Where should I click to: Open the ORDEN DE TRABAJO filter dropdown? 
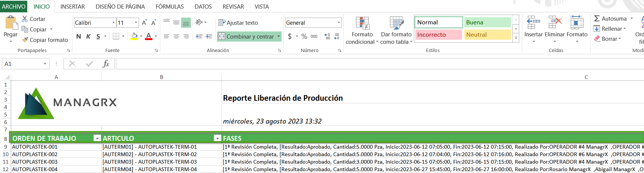pyautogui.click(x=97, y=138)
